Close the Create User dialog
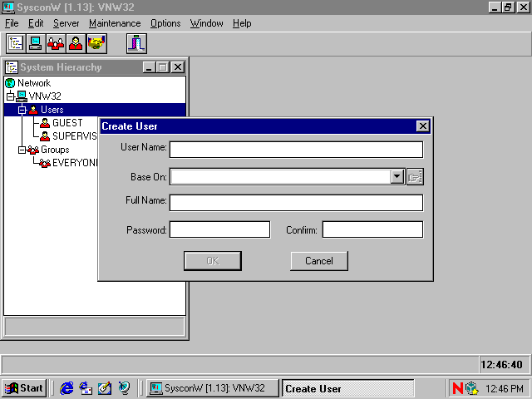532x399 pixels. [x=423, y=126]
